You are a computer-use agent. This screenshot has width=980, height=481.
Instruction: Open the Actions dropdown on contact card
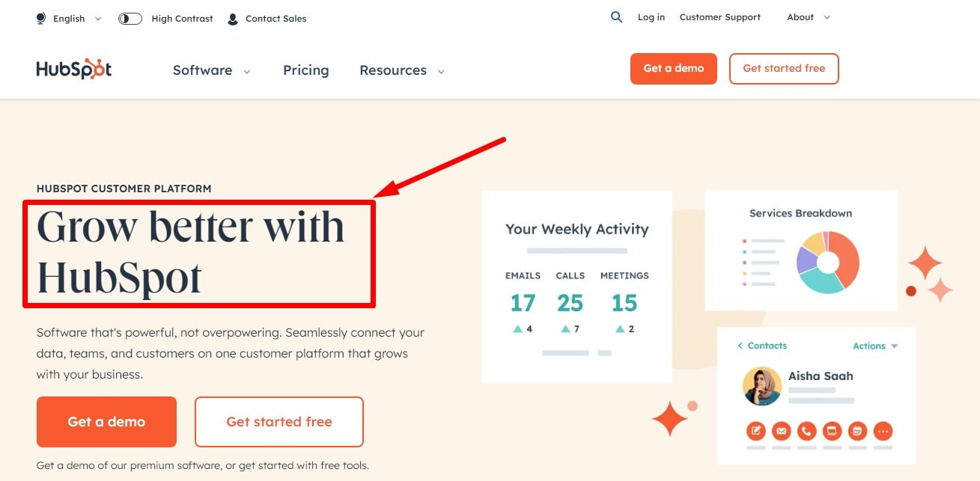[x=874, y=346]
